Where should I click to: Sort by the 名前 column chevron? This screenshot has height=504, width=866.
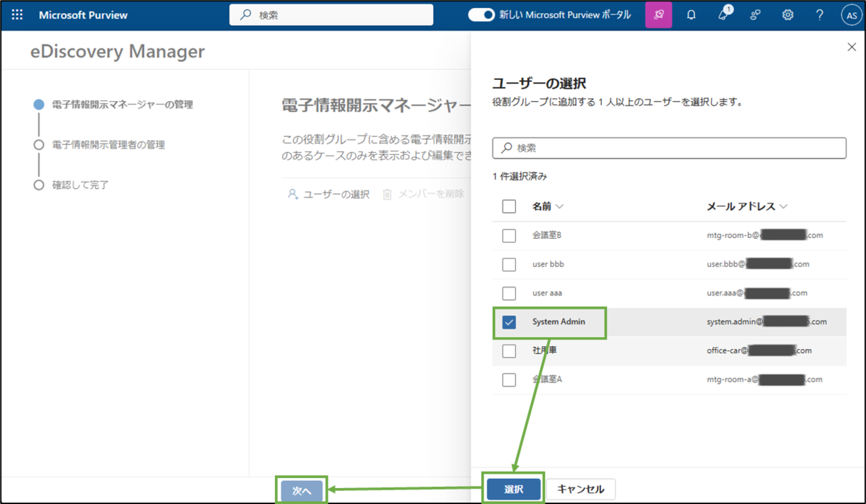click(x=559, y=207)
